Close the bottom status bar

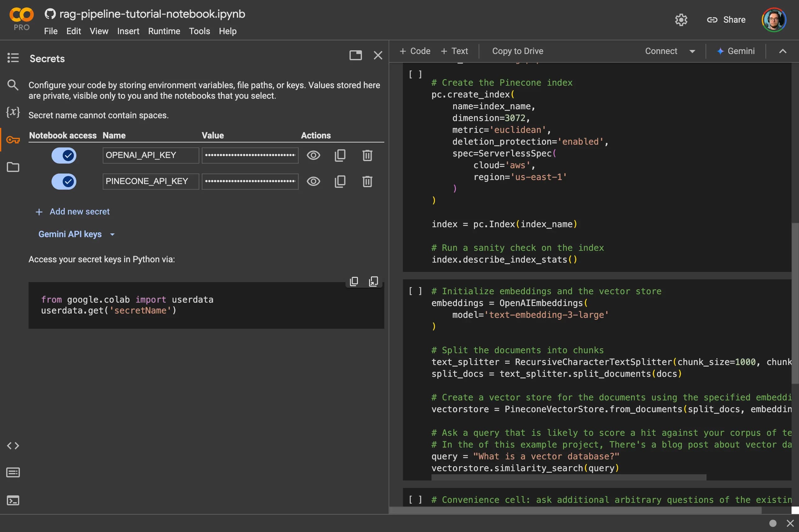[790, 523]
